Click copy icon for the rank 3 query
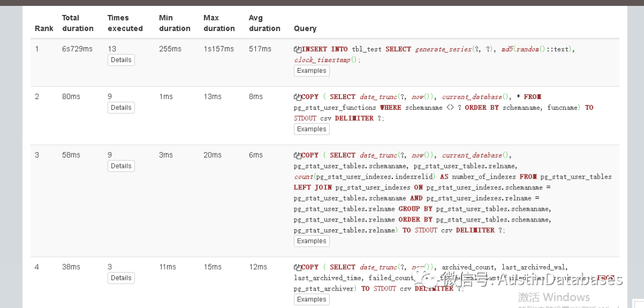 tap(298, 156)
